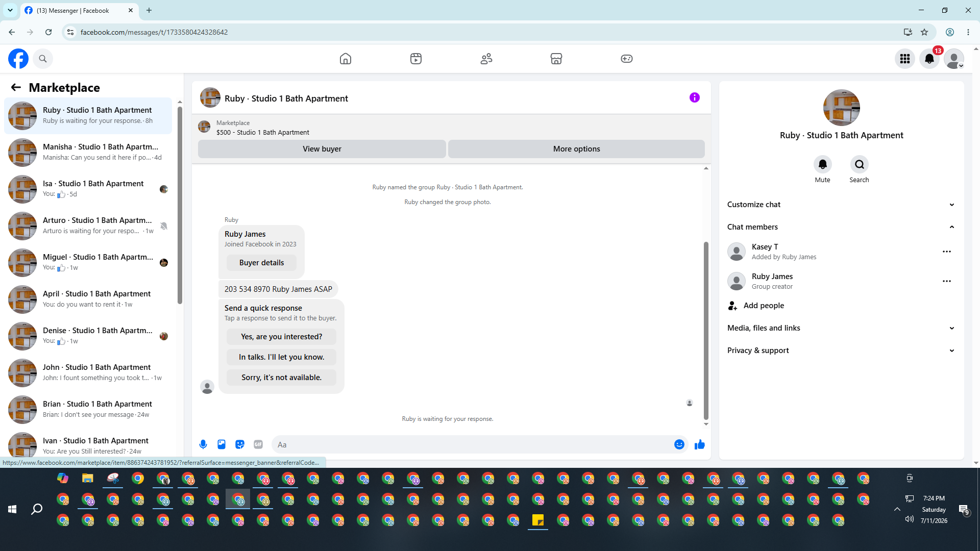
Task: Send quick reply 'Yes, are you interested?'
Action: coord(282,337)
